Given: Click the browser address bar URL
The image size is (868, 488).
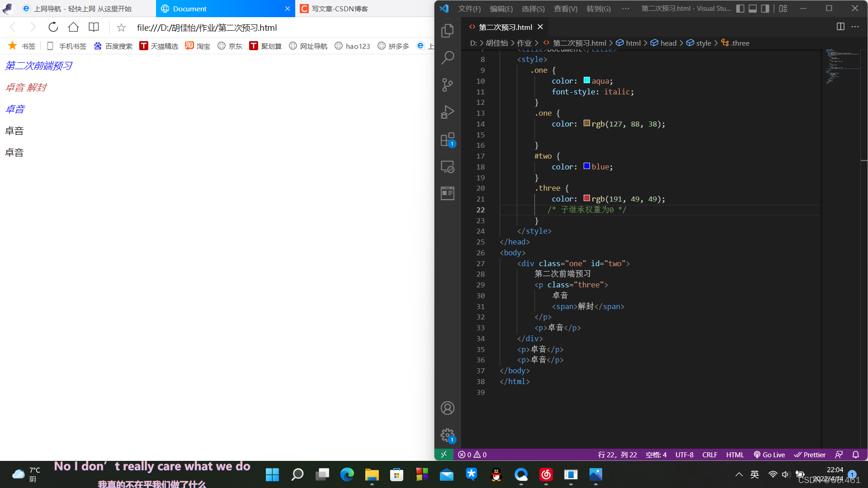Looking at the screenshot, I should (207, 28).
